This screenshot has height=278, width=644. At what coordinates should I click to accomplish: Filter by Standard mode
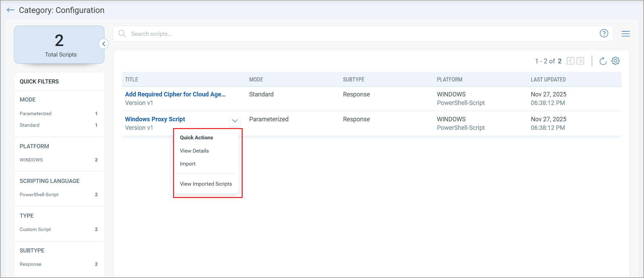click(x=30, y=125)
